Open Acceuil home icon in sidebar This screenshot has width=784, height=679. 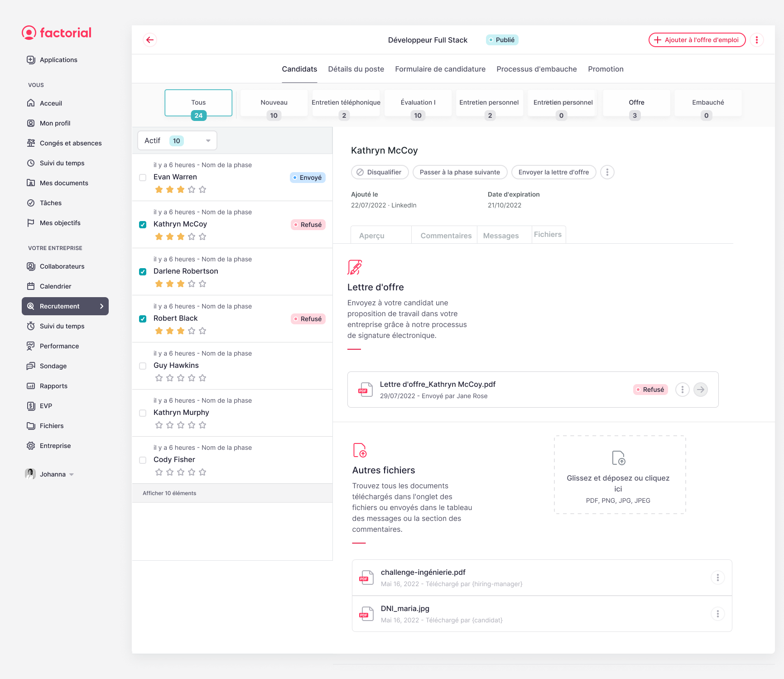point(31,103)
